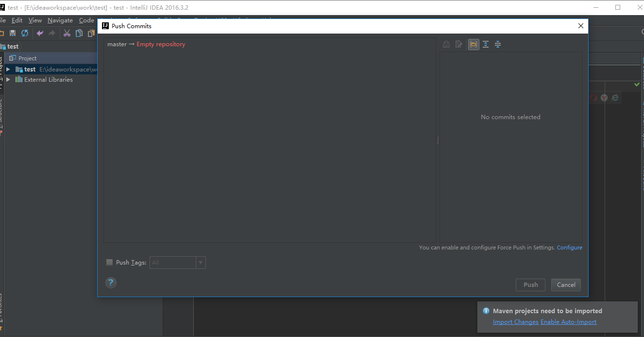Click the Yandex browser icon in editor
The image size is (644, 337).
[604, 98]
